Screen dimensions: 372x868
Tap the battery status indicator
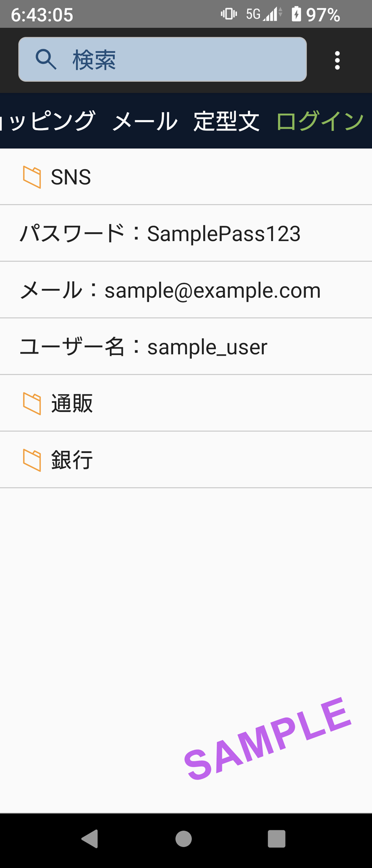coord(315,14)
